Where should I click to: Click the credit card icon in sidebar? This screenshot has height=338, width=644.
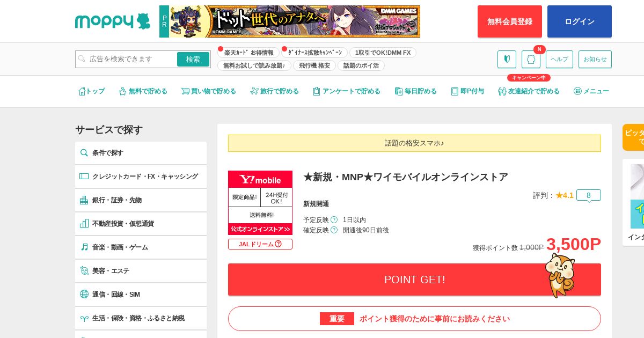[x=84, y=177]
